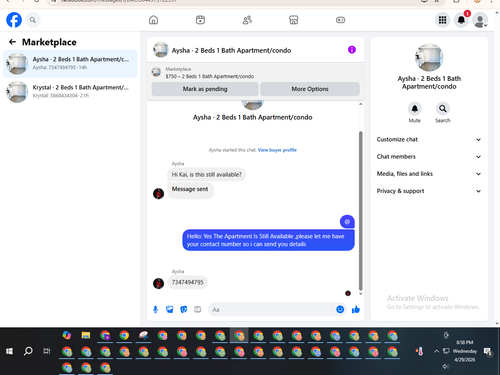Open the account profile avatar menu
This screenshot has height=375, width=500.
click(x=480, y=20)
